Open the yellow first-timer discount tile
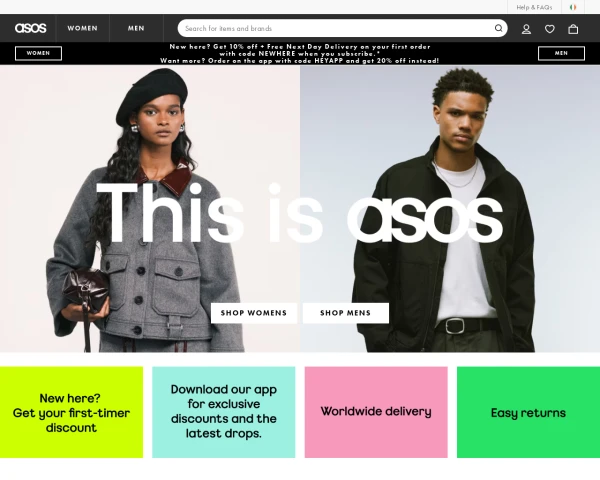This screenshot has height=480, width=600. coord(71,412)
